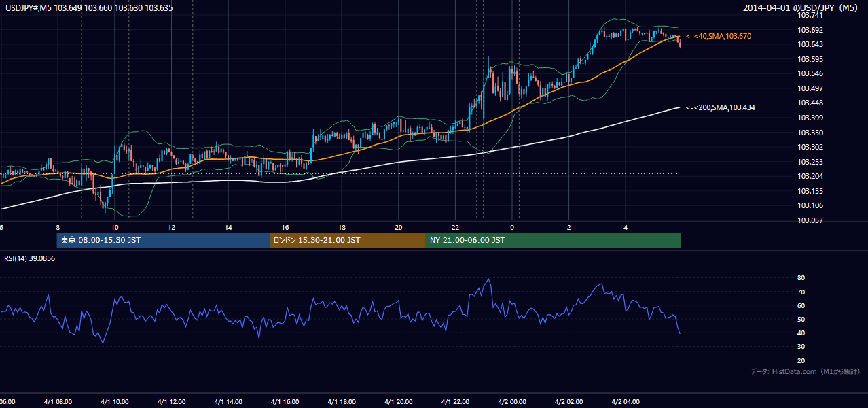Image resolution: width=868 pixels, height=408 pixels.
Task: Click the RSI scale value 80
Action: coord(801,278)
